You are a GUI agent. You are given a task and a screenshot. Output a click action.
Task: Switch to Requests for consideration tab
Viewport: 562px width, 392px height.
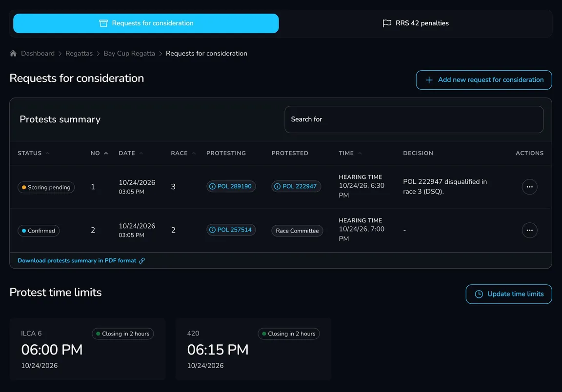tap(146, 23)
